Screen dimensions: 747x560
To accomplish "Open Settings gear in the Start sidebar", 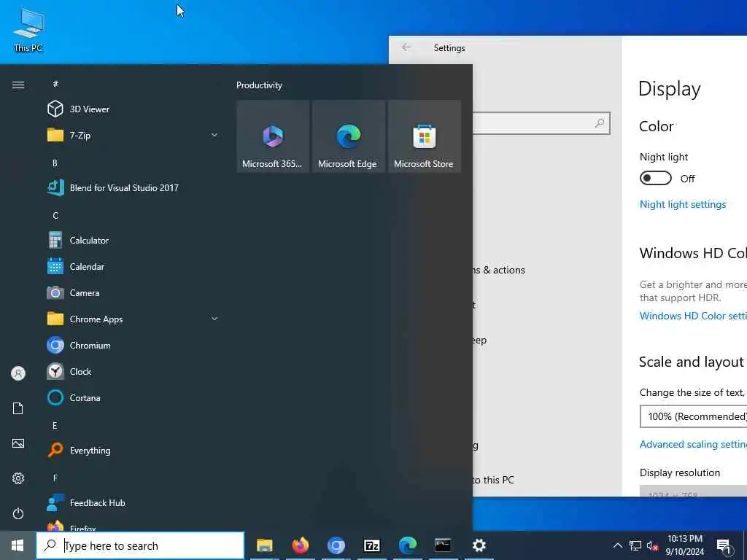I will tap(18, 478).
